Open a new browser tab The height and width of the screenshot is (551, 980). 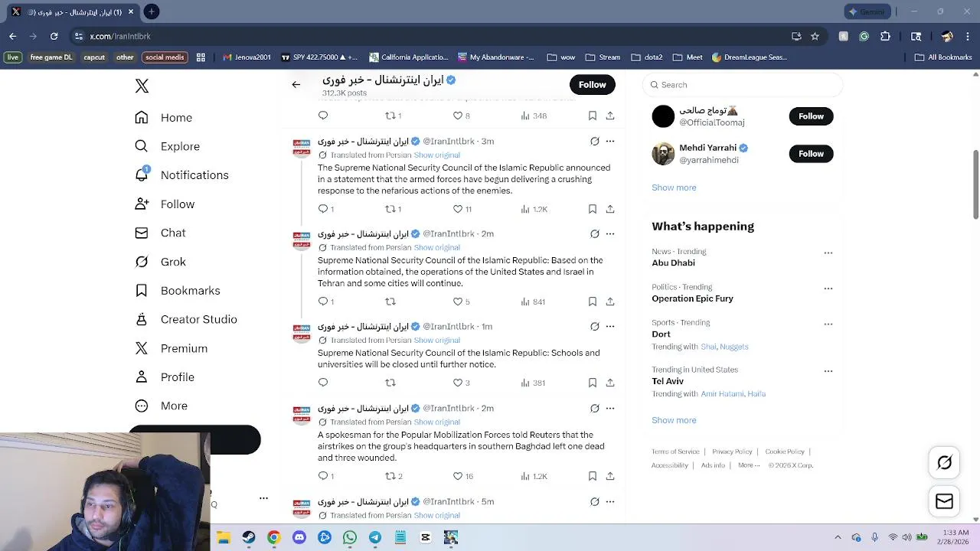[x=152, y=11]
